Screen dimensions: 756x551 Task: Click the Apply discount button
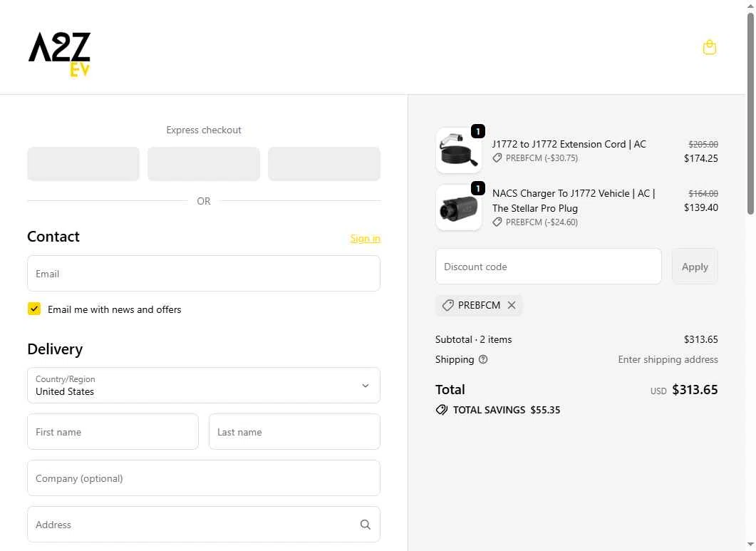(695, 267)
